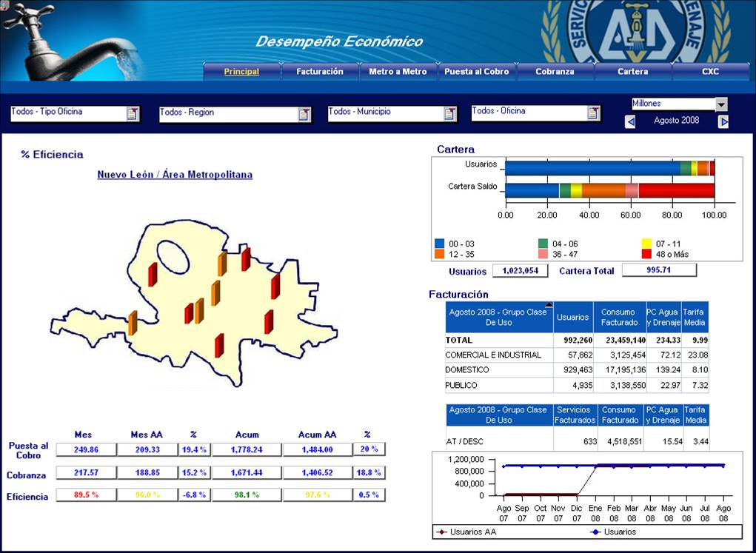756x553 pixels.
Task: Click the 00 - 03 blue legend swatch
Action: pyautogui.click(x=440, y=244)
